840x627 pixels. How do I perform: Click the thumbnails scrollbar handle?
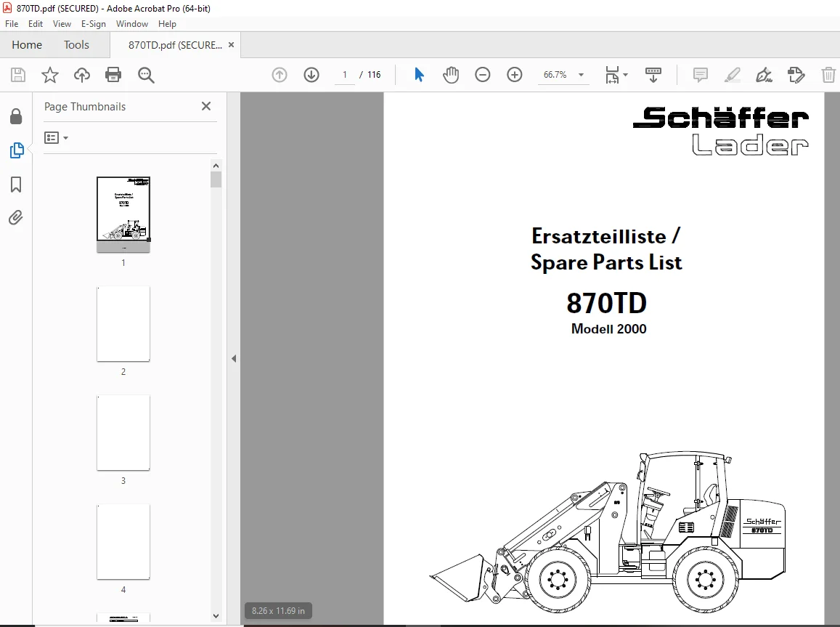216,179
